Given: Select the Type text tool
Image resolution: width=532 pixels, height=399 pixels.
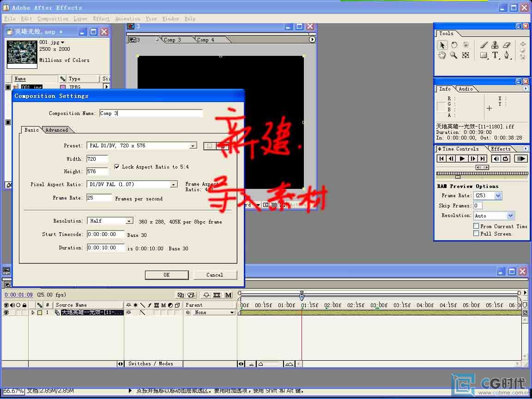Looking at the screenshot, I should tap(496, 55).
